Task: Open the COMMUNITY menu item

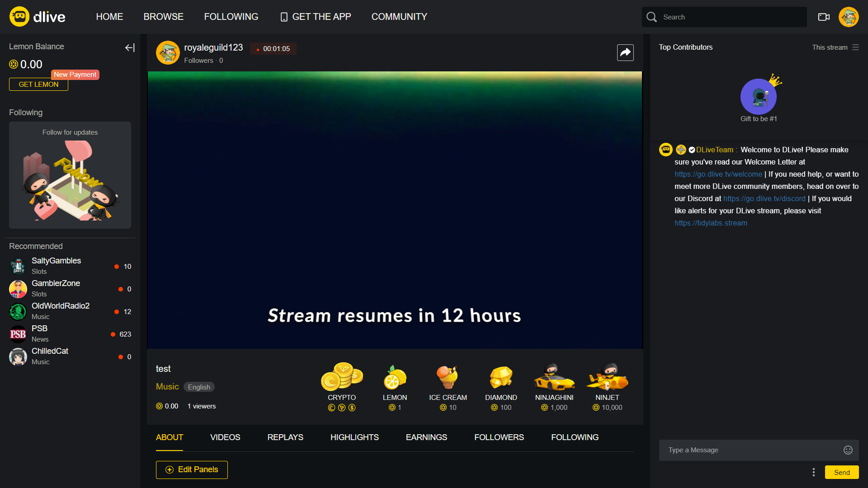Action: 399,17
